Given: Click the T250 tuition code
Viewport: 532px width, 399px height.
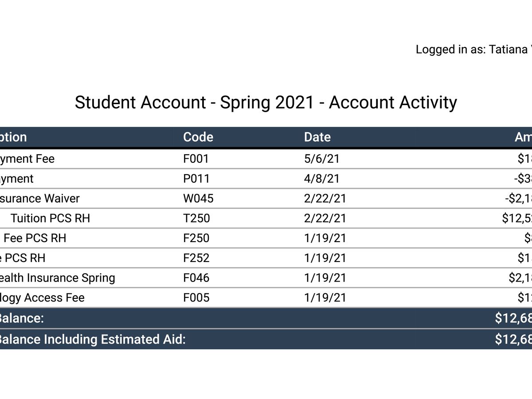Looking at the screenshot, I should [x=196, y=218].
